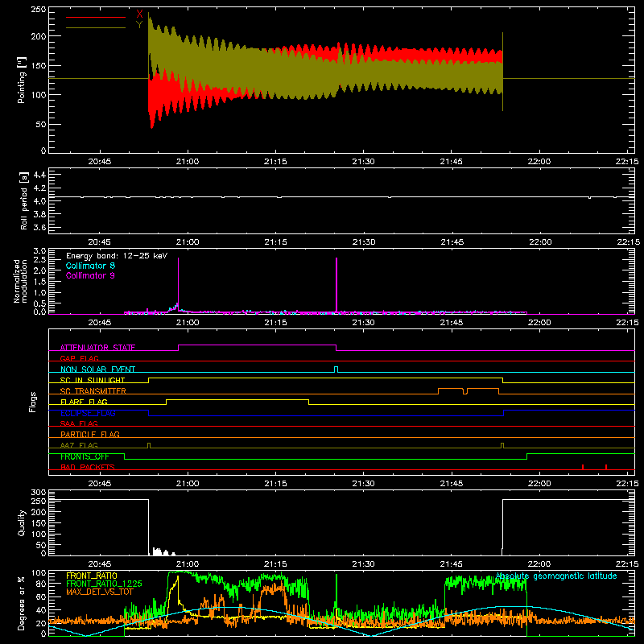Select the BAD_PACKETS label
Image resolution: width=644 pixels, height=644 pixels.
point(88,467)
